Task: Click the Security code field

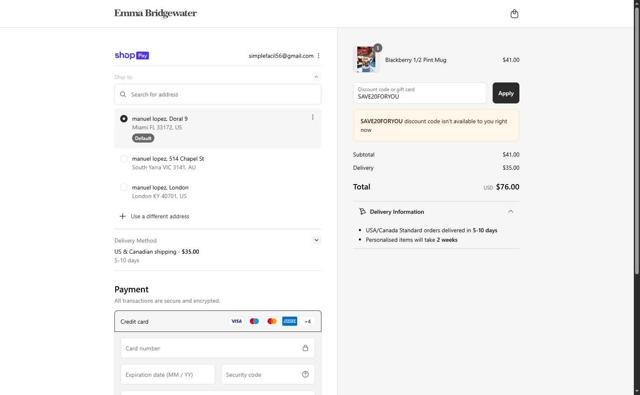Action: pyautogui.click(x=268, y=375)
